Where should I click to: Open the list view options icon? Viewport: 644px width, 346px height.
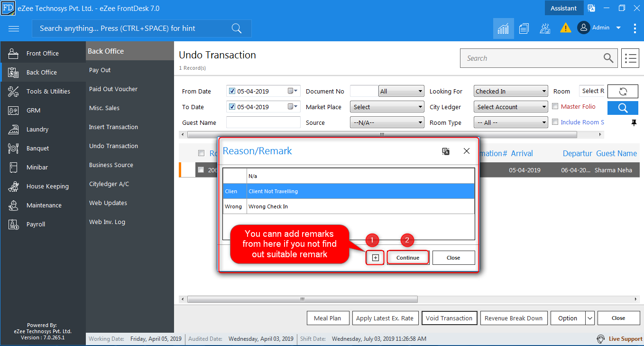[x=631, y=58]
